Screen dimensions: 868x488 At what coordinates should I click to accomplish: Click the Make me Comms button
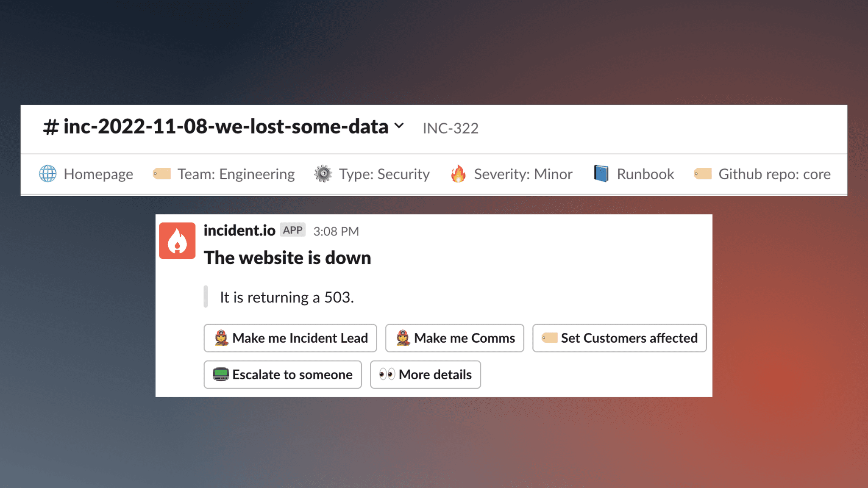point(455,338)
